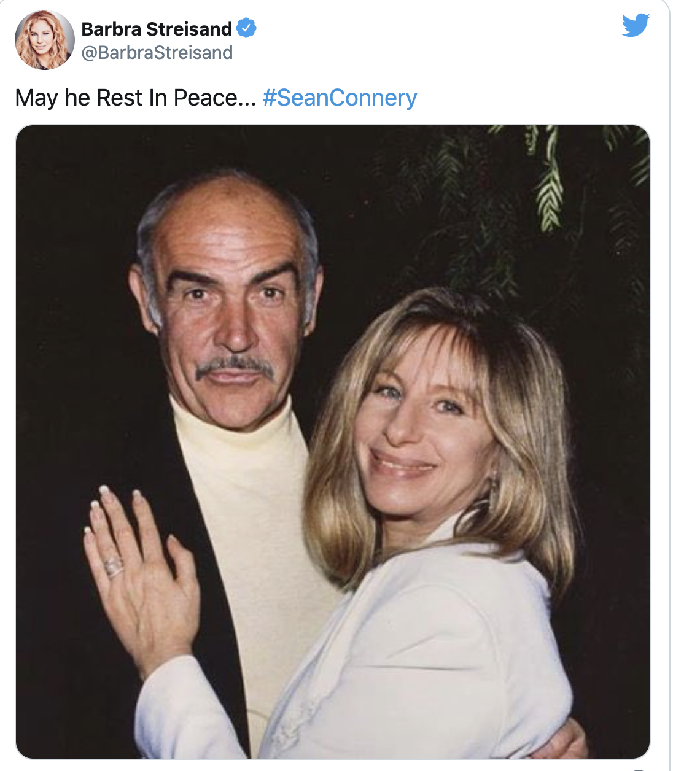Open the "Barbra Streisand" display name
Viewport: 700px width, 771px height.
[x=157, y=29]
